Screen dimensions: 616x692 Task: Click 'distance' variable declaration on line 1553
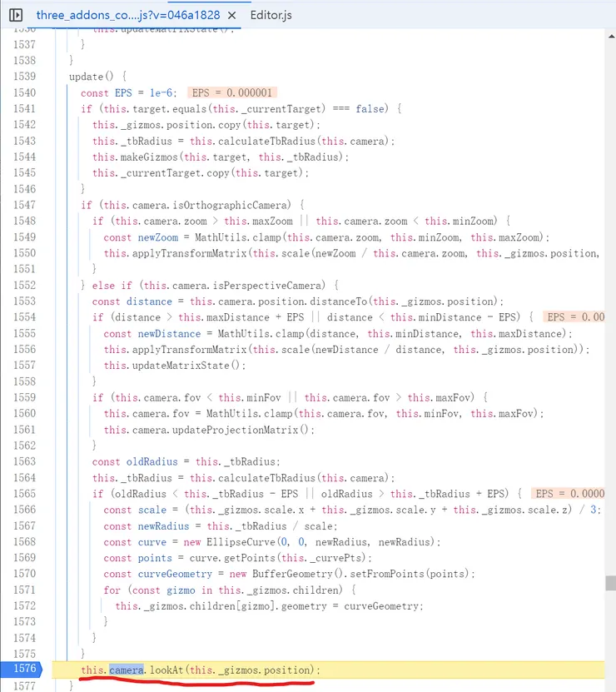tap(149, 301)
